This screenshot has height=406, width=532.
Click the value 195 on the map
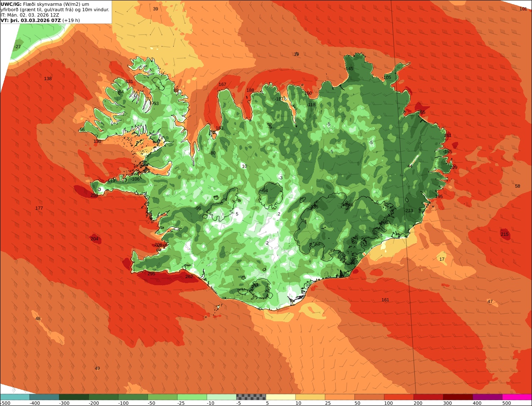point(439,196)
